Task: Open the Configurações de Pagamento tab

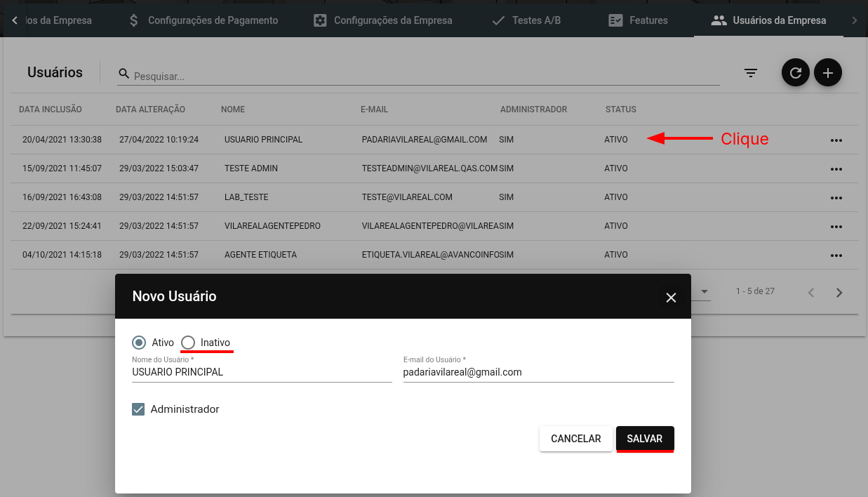Action: pos(203,20)
